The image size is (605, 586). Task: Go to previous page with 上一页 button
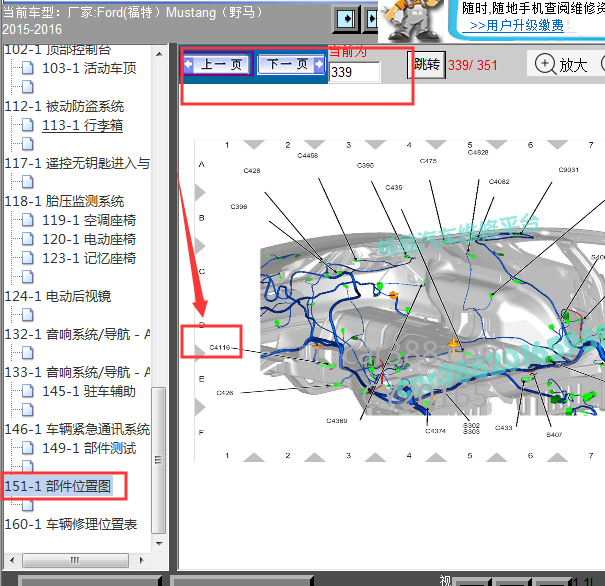pos(218,64)
